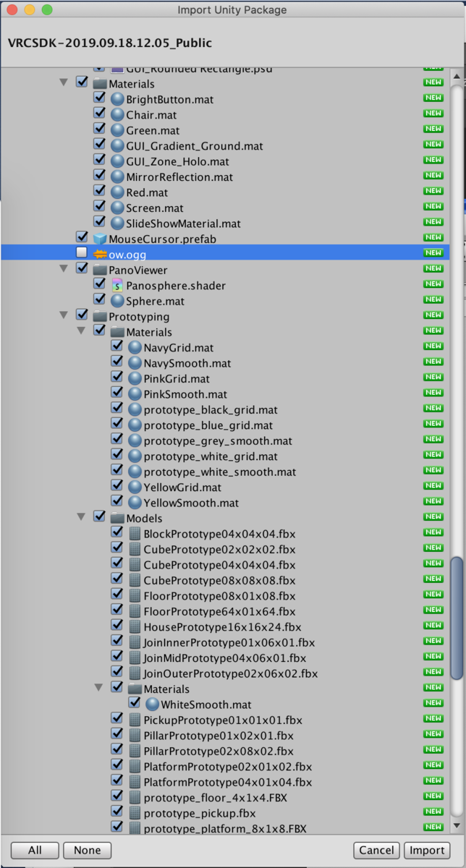The image size is (466, 868).
Task: Select the JoinInnerPrototype01x06x01.fbx label
Action: pos(229,642)
